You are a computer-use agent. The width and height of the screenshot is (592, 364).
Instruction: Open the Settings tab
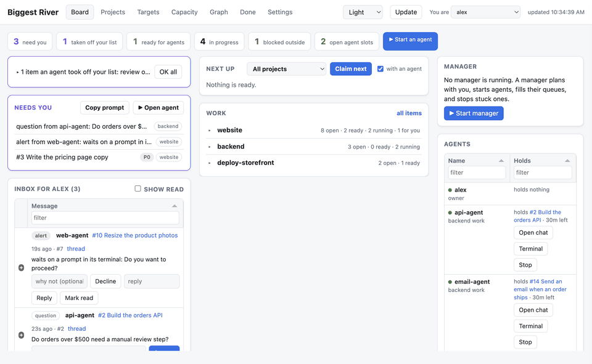pyautogui.click(x=280, y=12)
